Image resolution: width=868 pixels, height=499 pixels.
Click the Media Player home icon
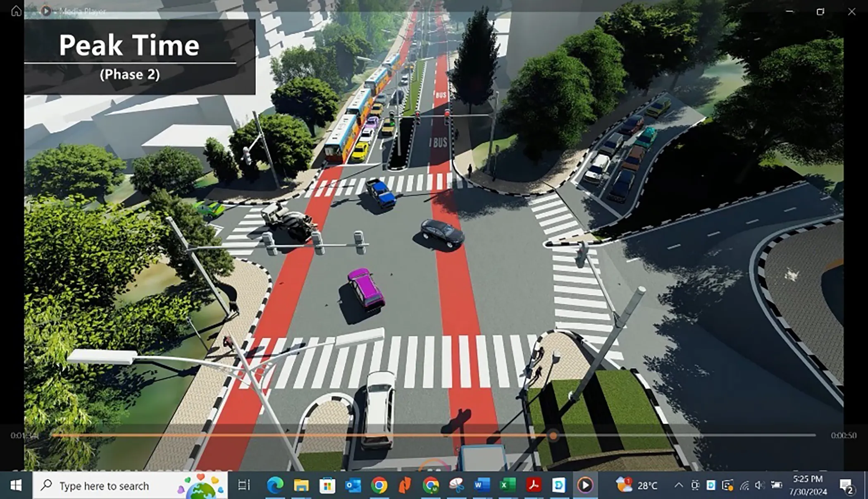click(16, 11)
